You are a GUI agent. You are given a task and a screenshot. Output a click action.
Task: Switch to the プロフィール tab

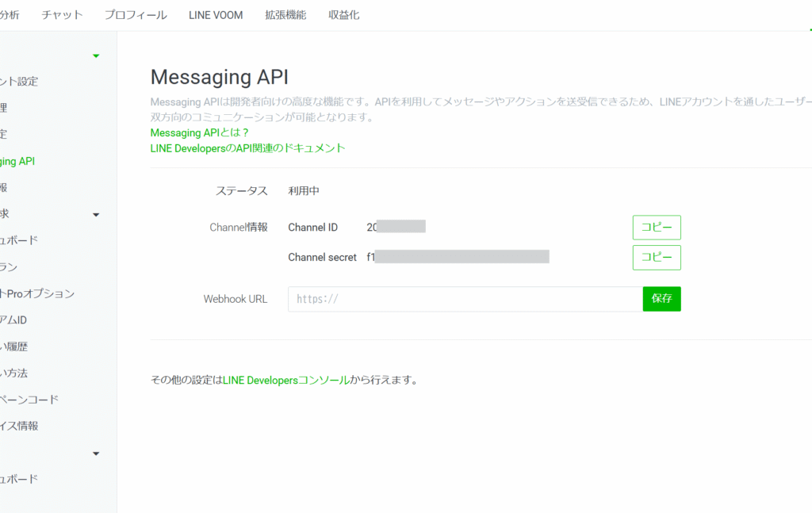(136, 15)
